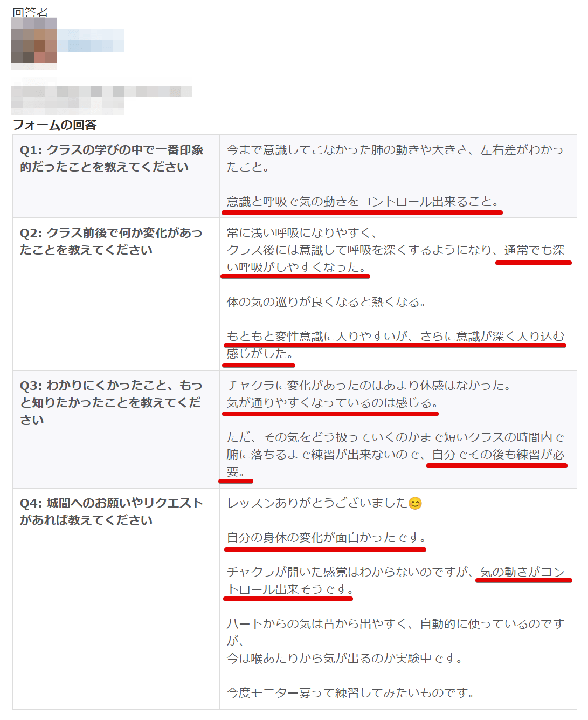Click the フォームの回答 heading
The width and height of the screenshot is (588, 720).
coord(54,125)
